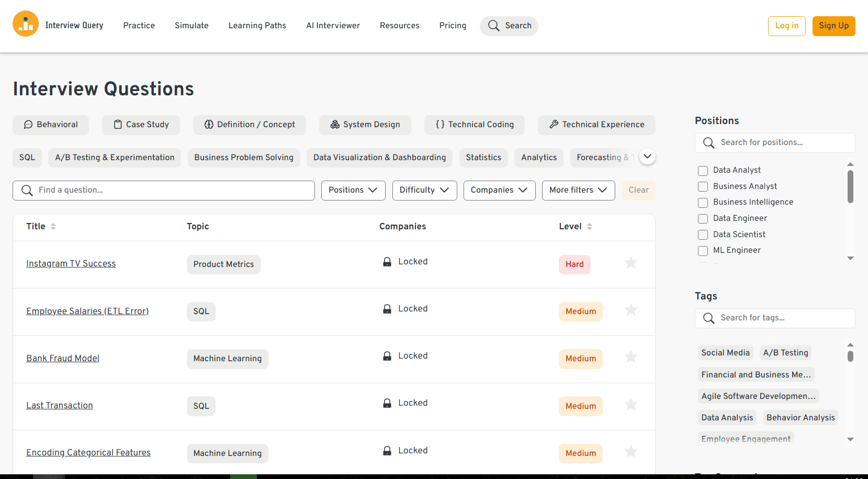Expand the topic tags chevron button
This screenshot has height=479, width=868.
[x=647, y=157]
